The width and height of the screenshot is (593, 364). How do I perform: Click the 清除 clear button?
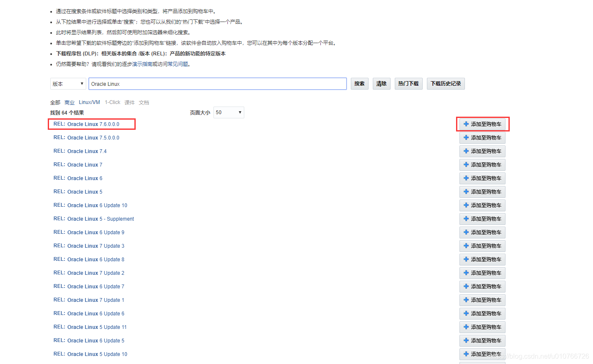click(382, 84)
